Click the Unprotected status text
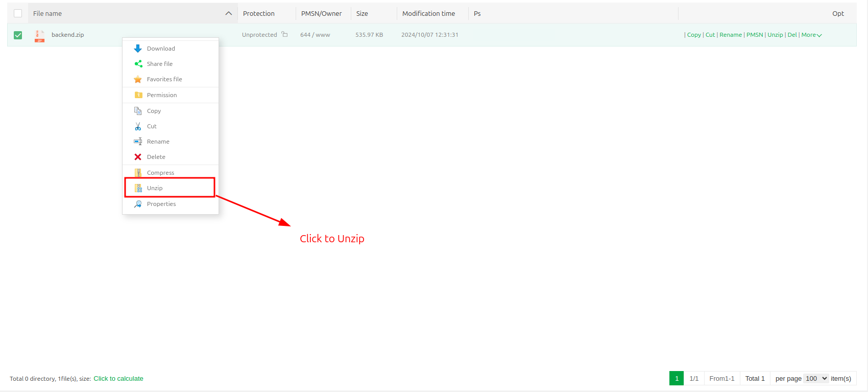 [259, 35]
